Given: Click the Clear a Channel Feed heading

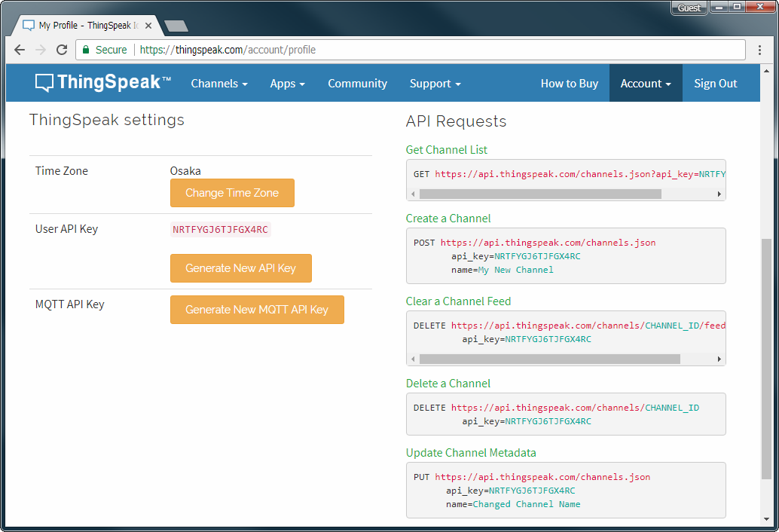Looking at the screenshot, I should click(x=458, y=301).
